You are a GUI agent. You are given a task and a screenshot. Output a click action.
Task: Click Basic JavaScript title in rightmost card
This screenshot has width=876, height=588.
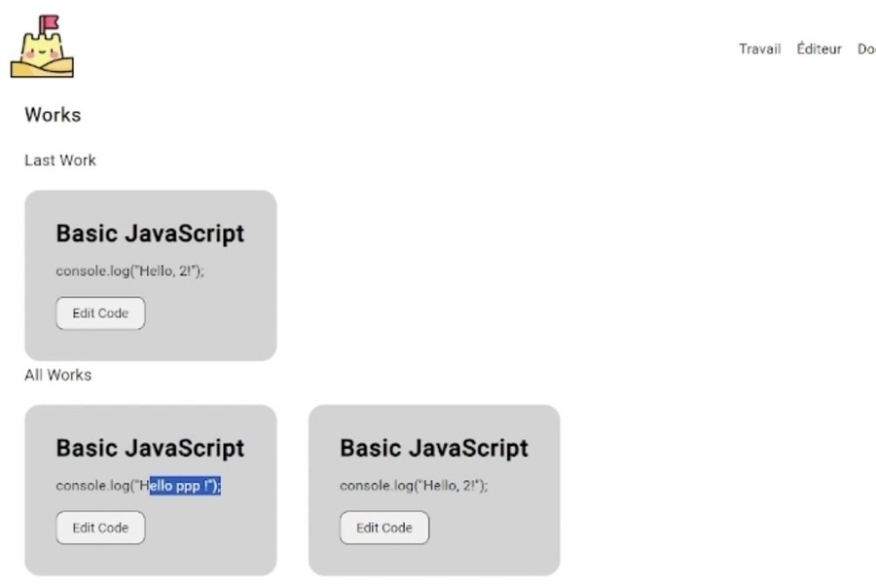(x=433, y=448)
